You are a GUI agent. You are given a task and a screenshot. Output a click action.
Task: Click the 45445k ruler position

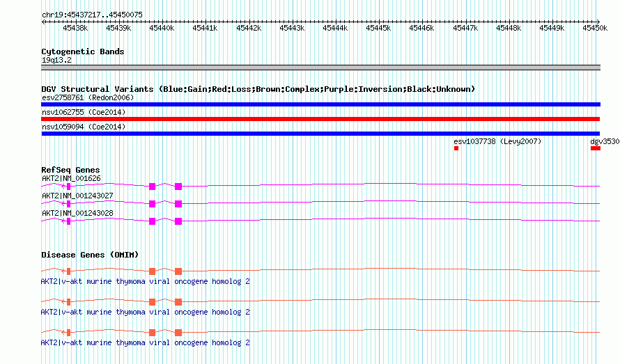[x=378, y=28]
